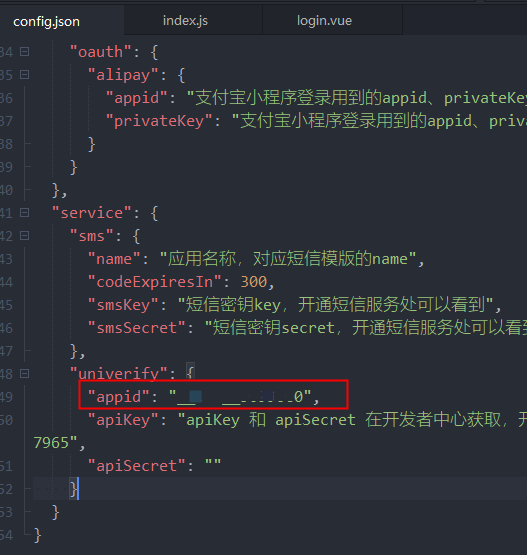
Task: Click the name value 应用名称 string
Action: coord(288,259)
